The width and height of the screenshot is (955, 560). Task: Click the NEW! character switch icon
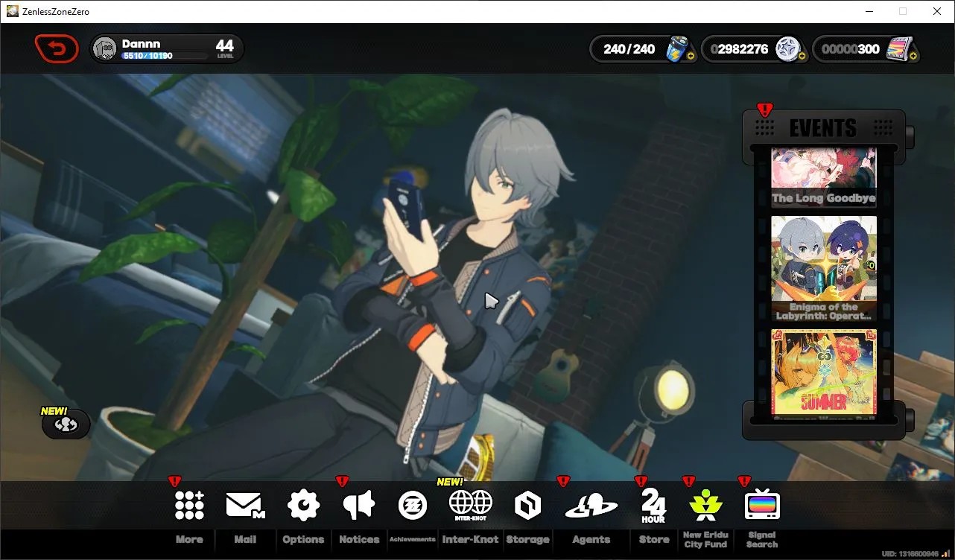pyautogui.click(x=66, y=424)
